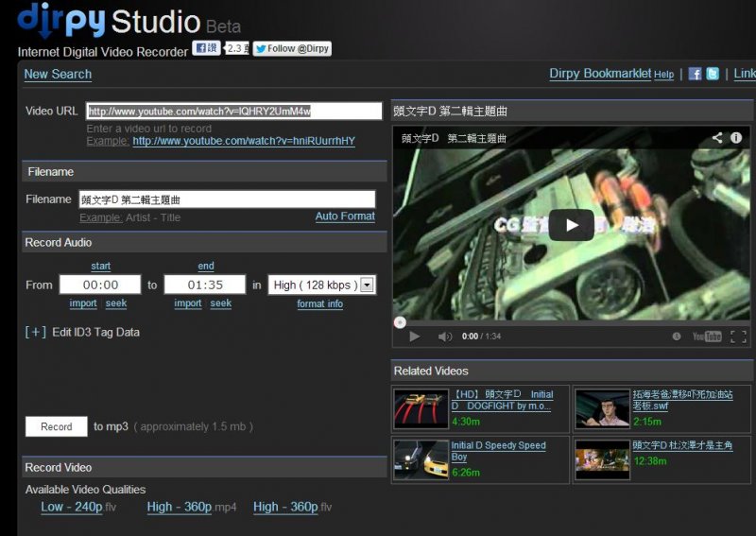Click the end link above end time
Screen dimensions: 756x536
click(x=206, y=266)
